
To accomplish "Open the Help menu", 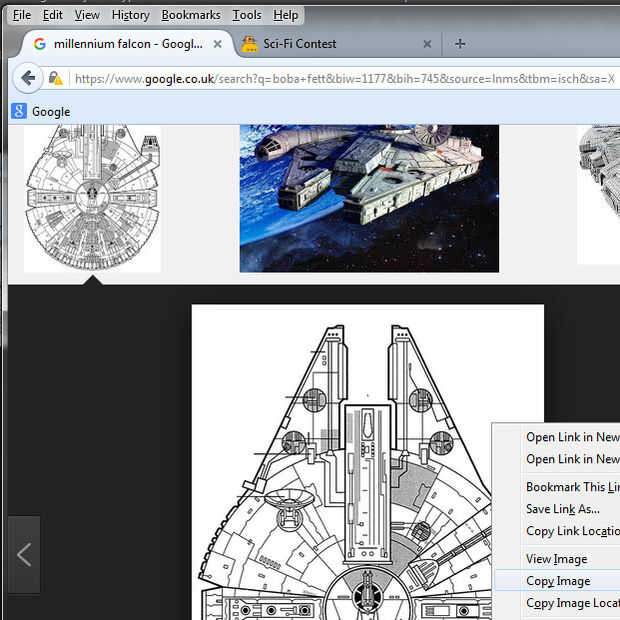I will pyautogui.click(x=285, y=15).
